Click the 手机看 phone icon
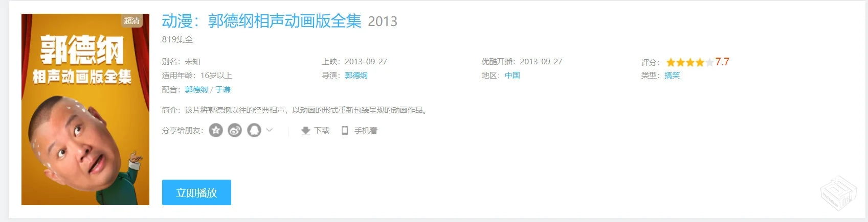The image size is (868, 222). pos(345,131)
